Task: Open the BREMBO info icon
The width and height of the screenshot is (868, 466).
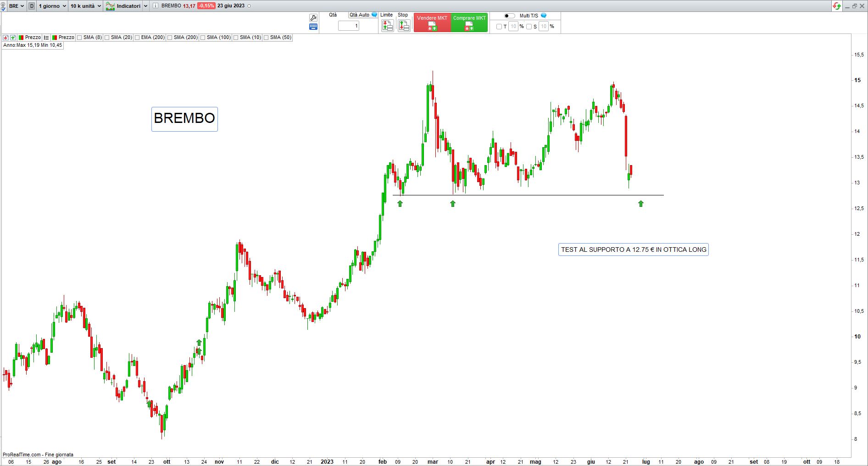Action: point(156,6)
